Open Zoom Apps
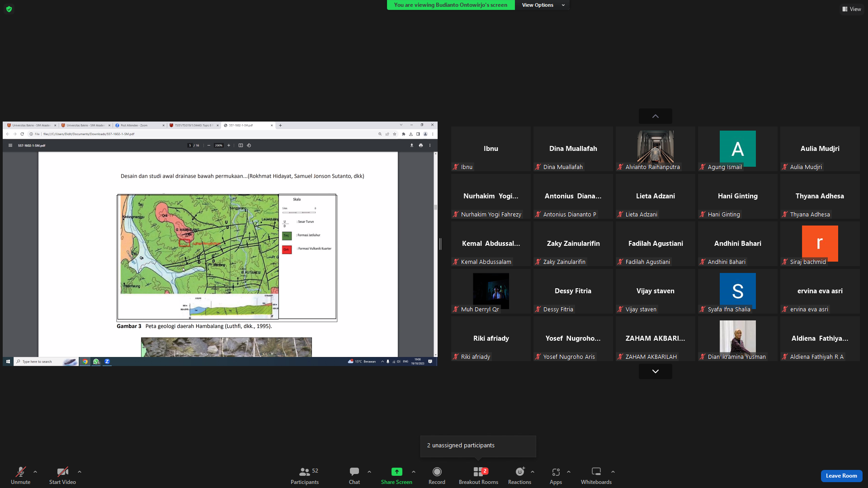This screenshot has height=488, width=868. pyautogui.click(x=556, y=475)
